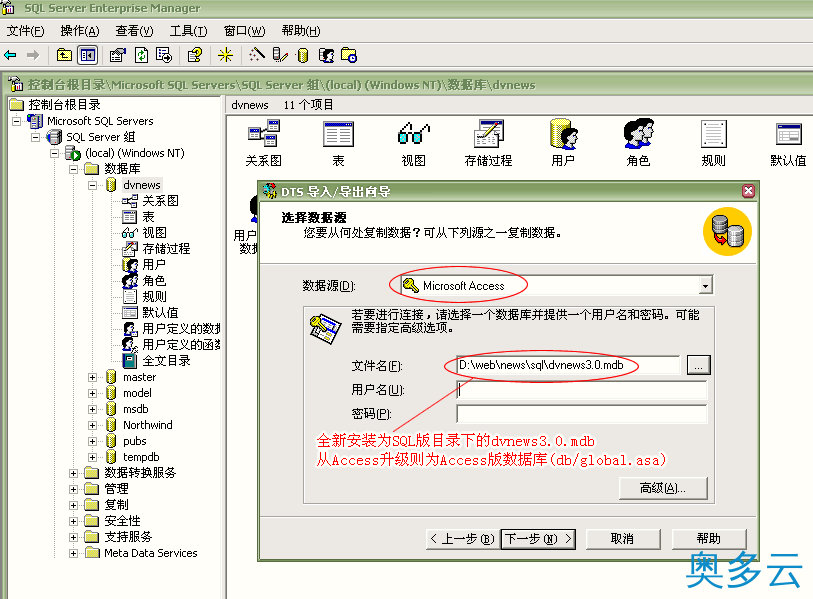Viewport: 813px width, 599px height.
Task: Select the 复制 folder in tree
Action: tap(116, 505)
